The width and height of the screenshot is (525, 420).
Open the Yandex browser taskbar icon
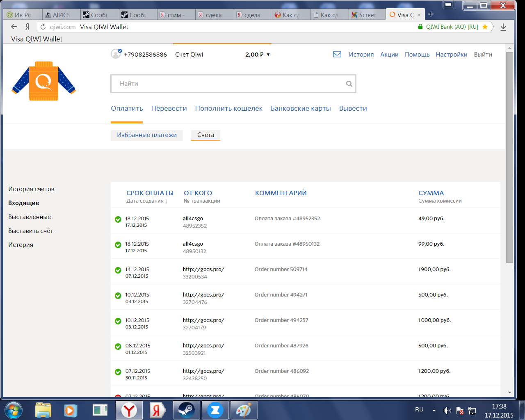pyautogui.click(x=129, y=410)
